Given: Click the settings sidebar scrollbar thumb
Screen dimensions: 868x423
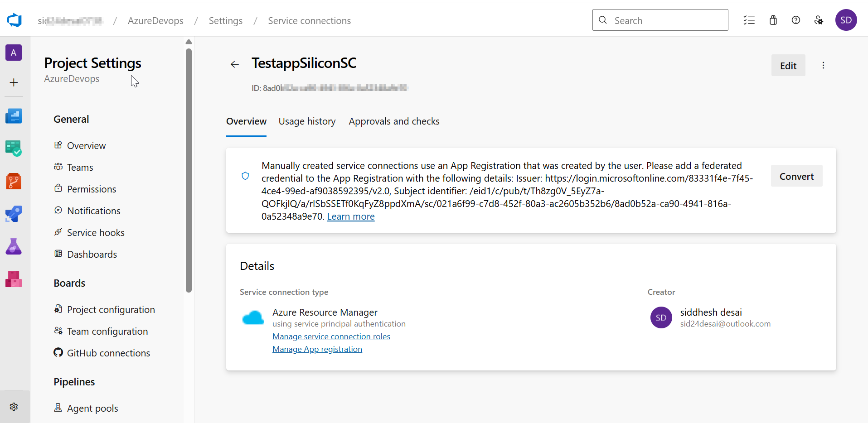Looking at the screenshot, I should click(x=189, y=170).
